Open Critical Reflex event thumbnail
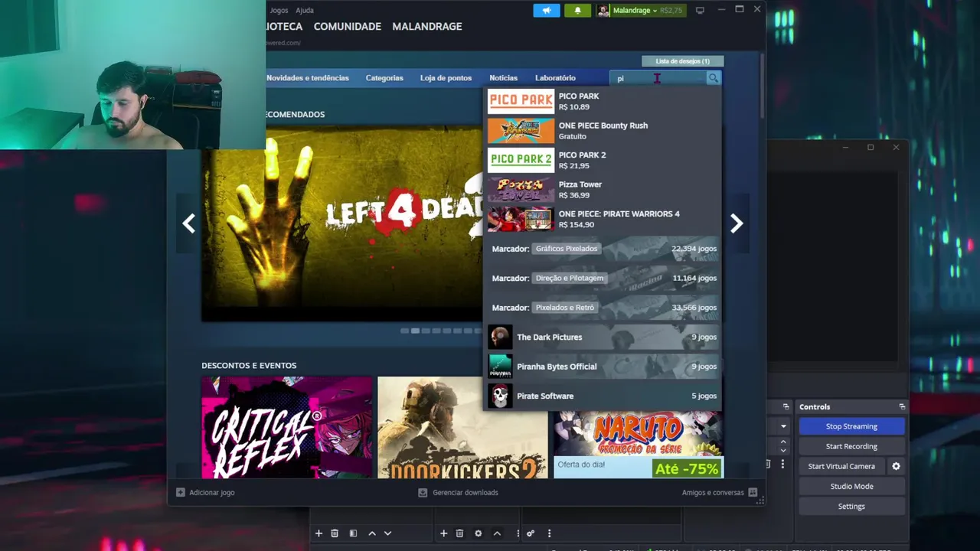Viewport: 980px width, 551px height. coord(286,427)
